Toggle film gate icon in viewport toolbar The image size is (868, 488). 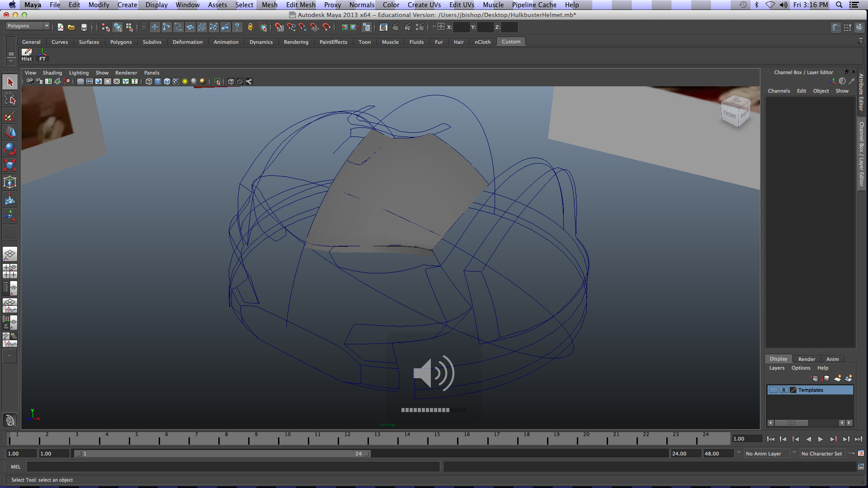(x=90, y=81)
